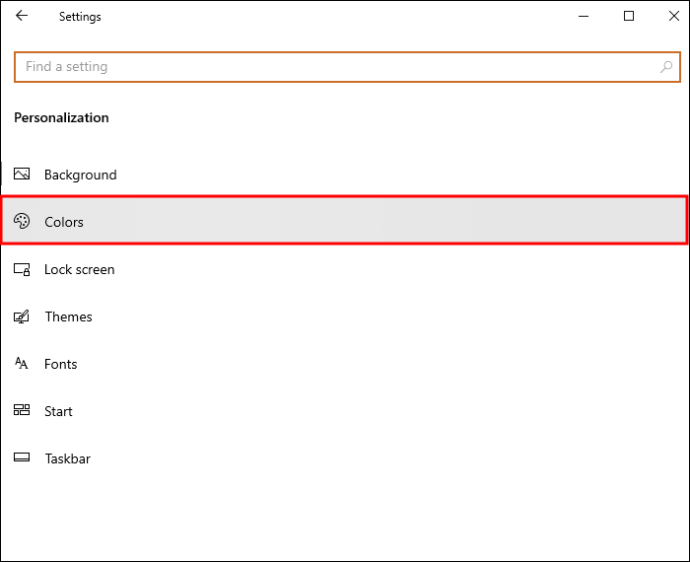Choose the Taskbar settings entry
Viewport: 690px width, 562px height.
point(68,459)
